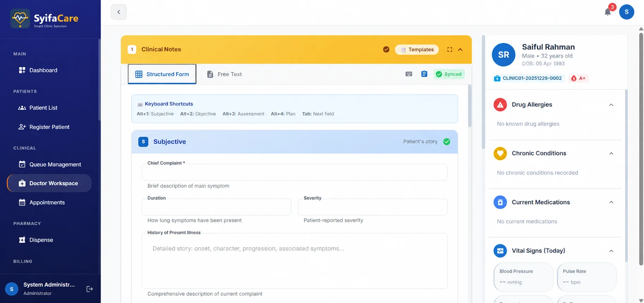Focus the Chief Complaint field
Screen dimensions: 644x303
coord(295,172)
